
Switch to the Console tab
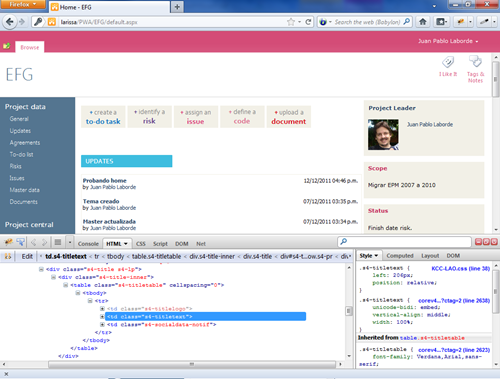(x=88, y=244)
